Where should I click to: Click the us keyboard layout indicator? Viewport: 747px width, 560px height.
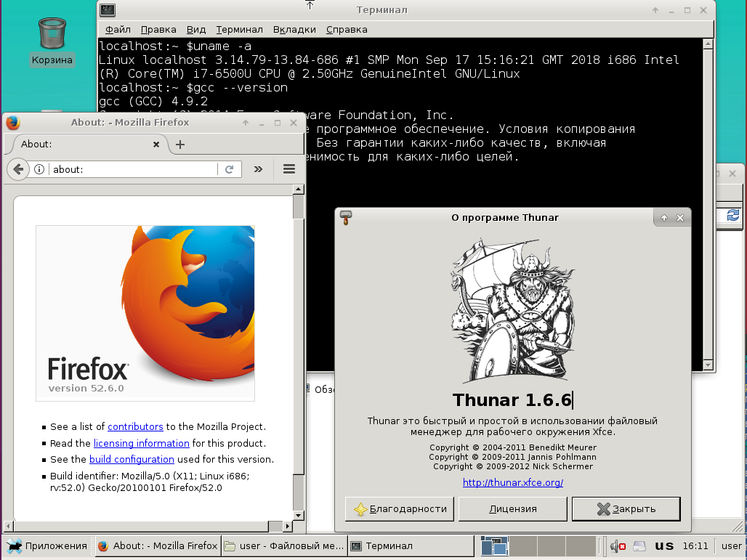(664, 545)
